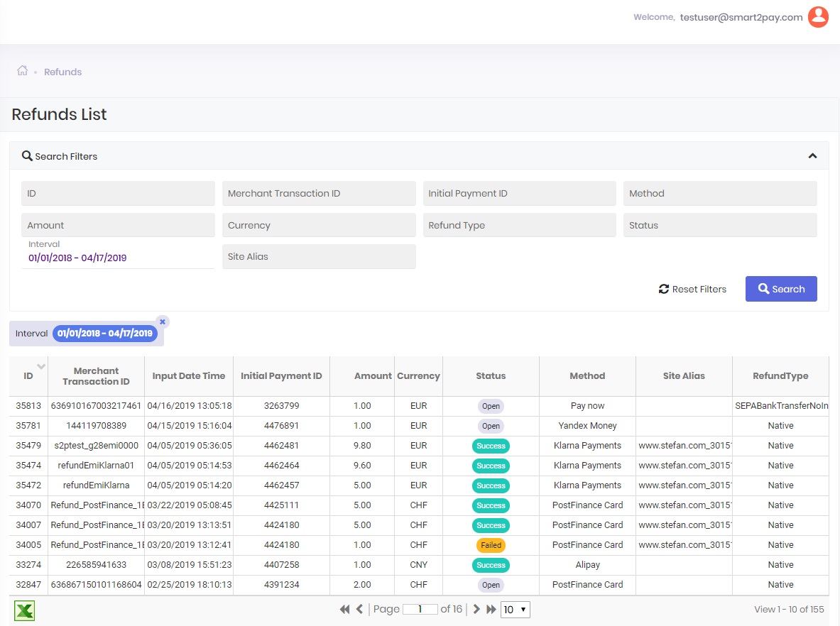Click the testuser@smart2pay.com account name

click(x=741, y=17)
